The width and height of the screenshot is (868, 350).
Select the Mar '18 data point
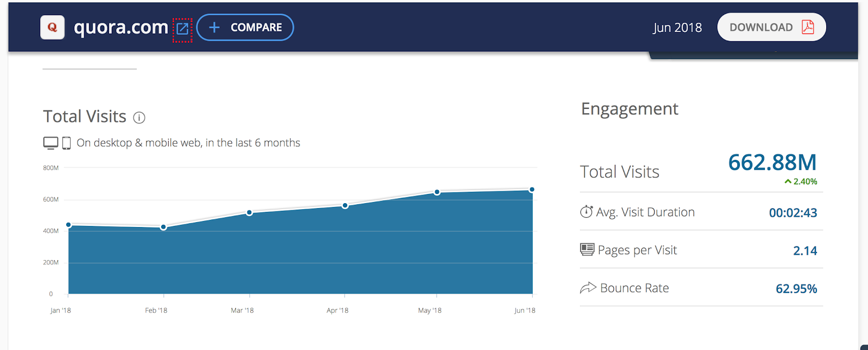pos(250,212)
